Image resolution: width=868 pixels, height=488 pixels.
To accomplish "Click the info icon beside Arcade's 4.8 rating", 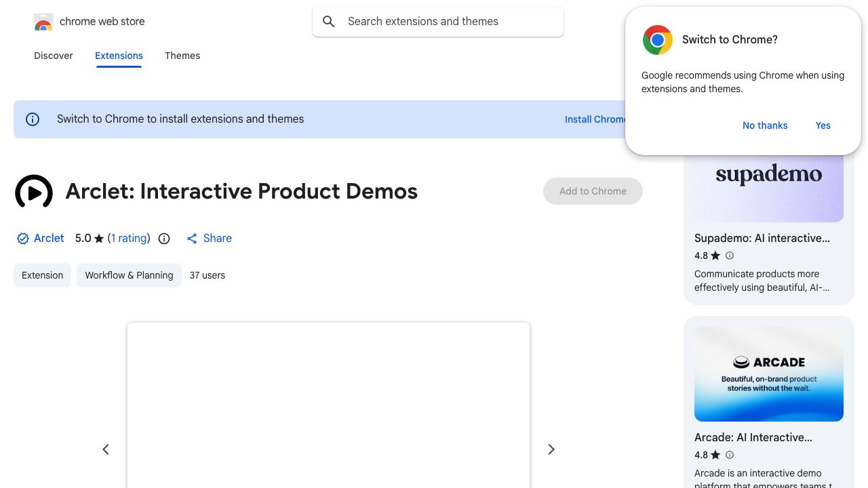I will 730,455.
